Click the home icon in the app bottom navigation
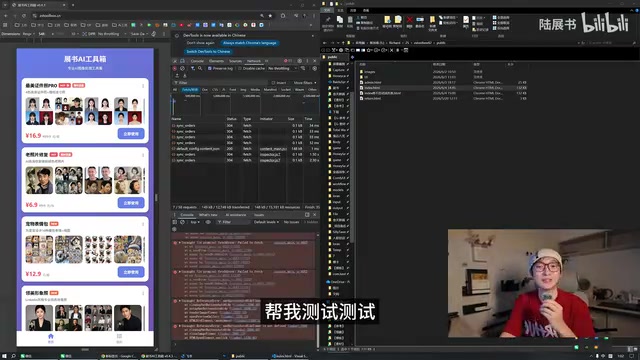Image resolution: width=640 pixels, height=360 pixels. [51, 338]
